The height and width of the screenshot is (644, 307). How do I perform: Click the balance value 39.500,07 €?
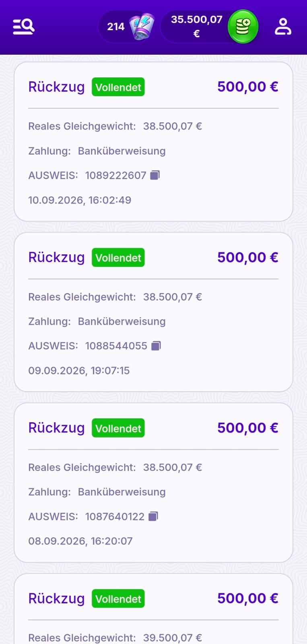click(x=173, y=638)
